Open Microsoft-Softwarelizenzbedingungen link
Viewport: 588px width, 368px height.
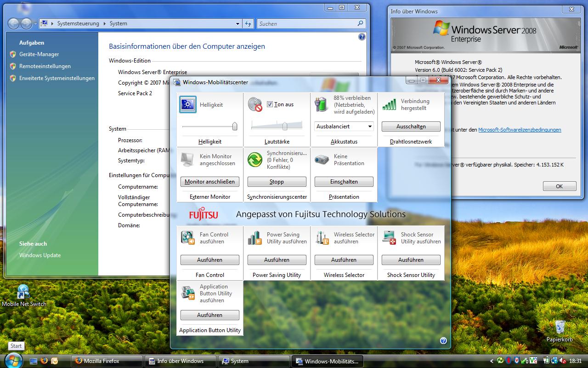(520, 130)
